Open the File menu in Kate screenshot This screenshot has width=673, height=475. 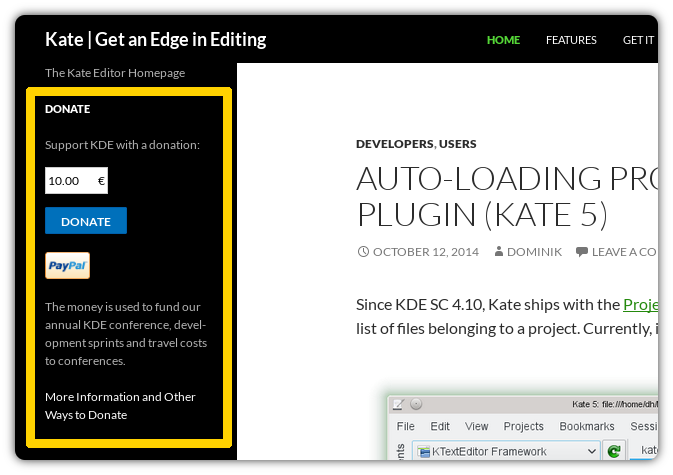coord(406,426)
